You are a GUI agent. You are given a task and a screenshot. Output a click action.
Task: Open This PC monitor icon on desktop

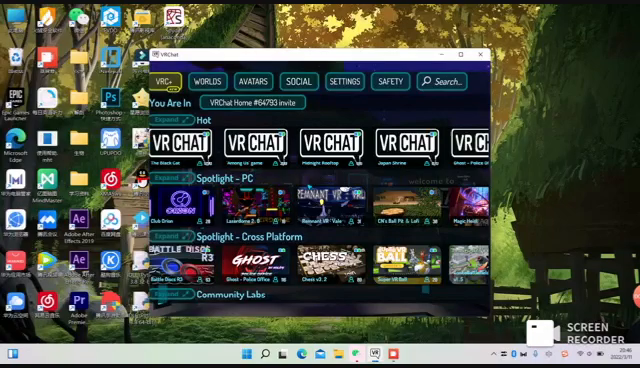16,20
